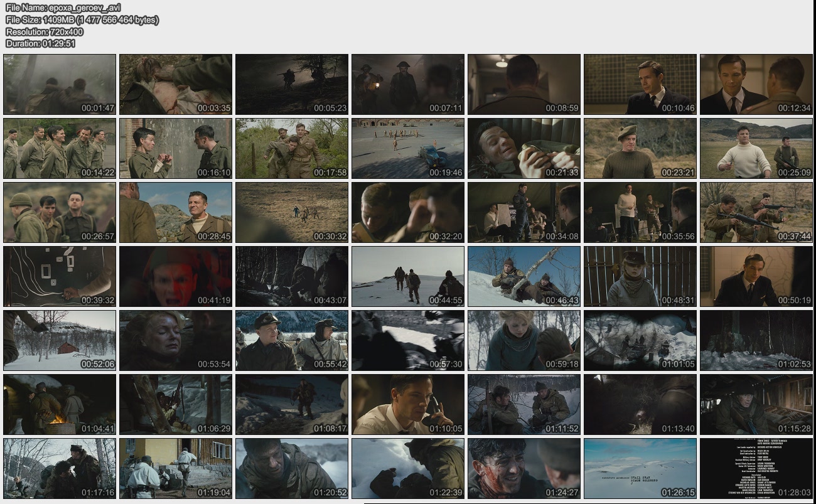
Task: Click the thumbnail timestamped 00:01:47
Action: click(x=60, y=84)
